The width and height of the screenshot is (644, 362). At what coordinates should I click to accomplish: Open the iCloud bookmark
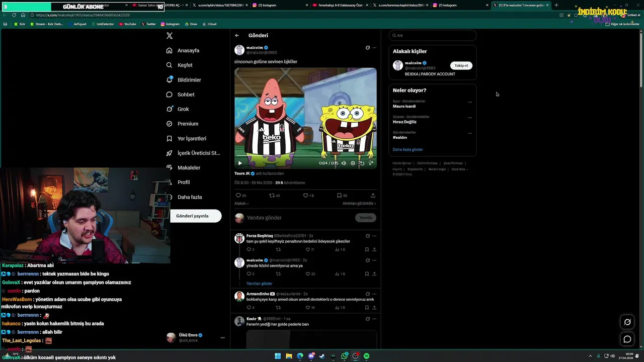tap(209, 24)
